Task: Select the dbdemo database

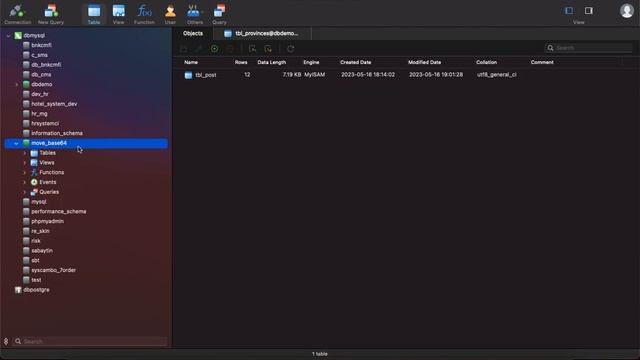Action: point(42,84)
